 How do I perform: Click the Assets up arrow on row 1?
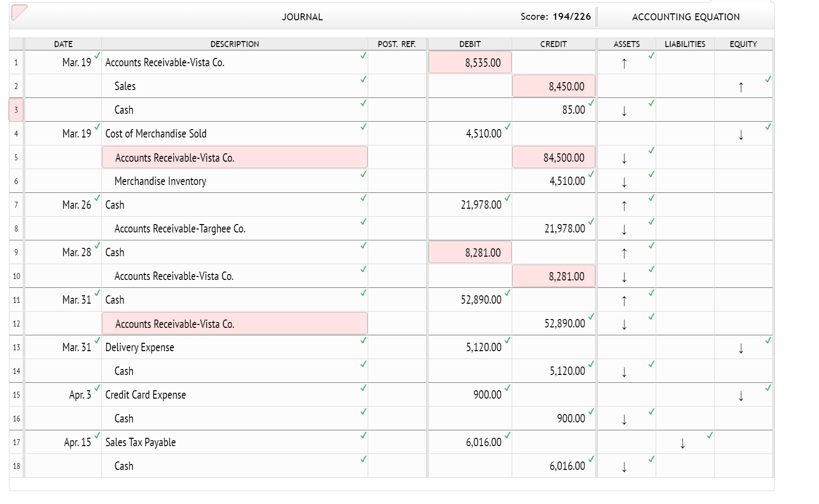pyautogui.click(x=624, y=63)
